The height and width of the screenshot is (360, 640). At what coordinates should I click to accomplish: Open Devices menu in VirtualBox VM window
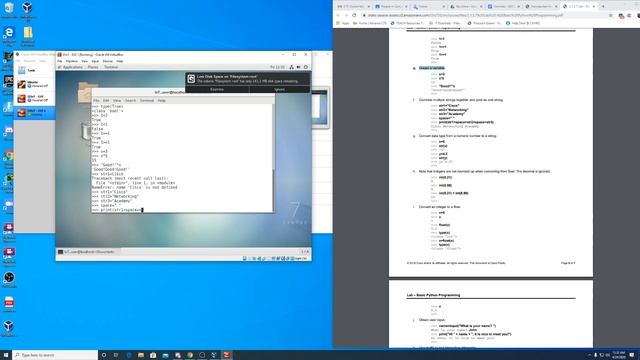[x=107, y=61]
